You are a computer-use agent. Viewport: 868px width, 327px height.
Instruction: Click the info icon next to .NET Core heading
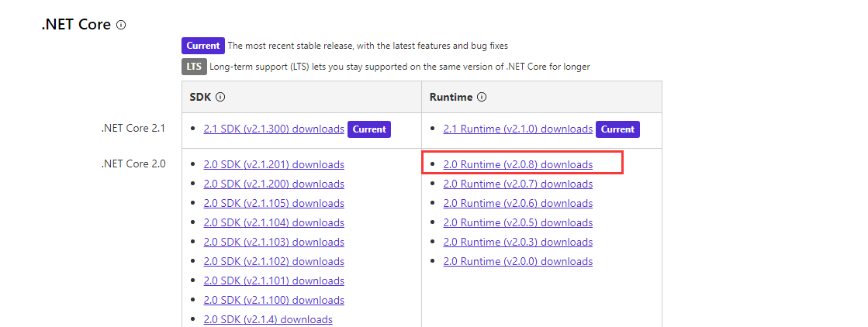click(121, 25)
